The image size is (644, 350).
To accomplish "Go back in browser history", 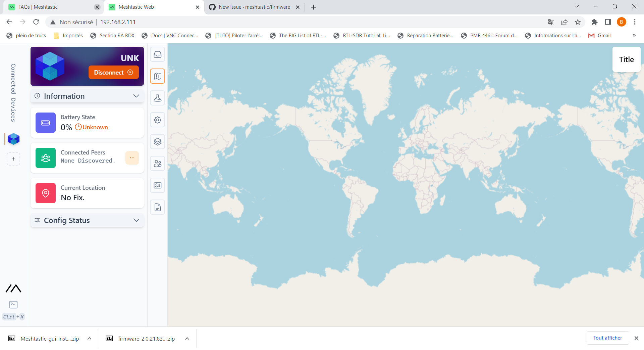I will click(9, 22).
